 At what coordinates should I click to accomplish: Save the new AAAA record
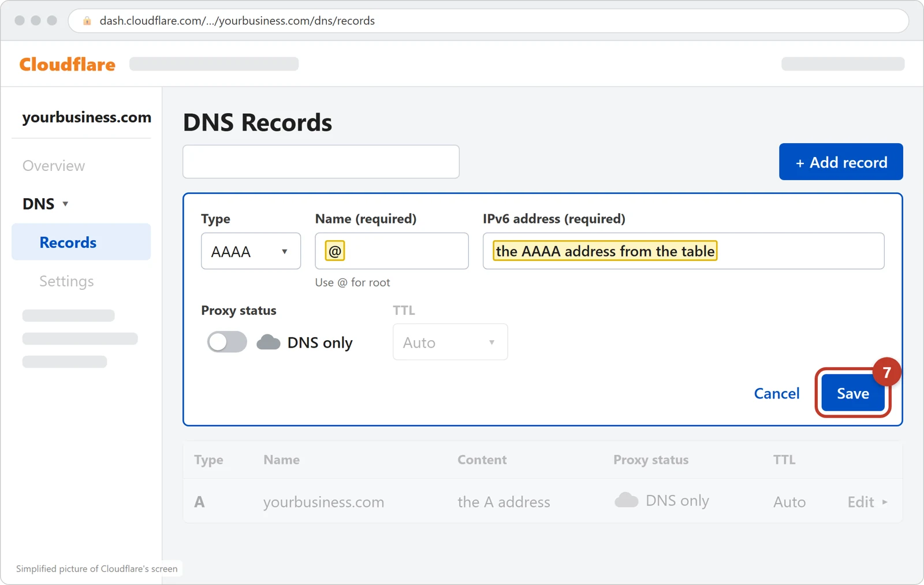coord(853,393)
